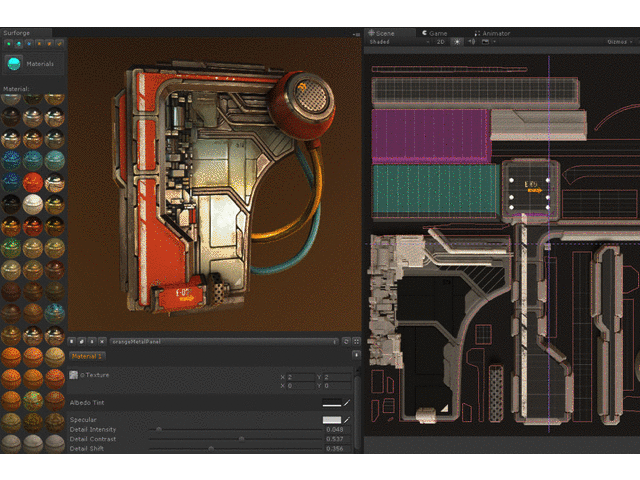Image resolution: width=640 pixels, height=480 pixels.
Task: Toggle 2D view mode in Scene
Action: (x=440, y=42)
